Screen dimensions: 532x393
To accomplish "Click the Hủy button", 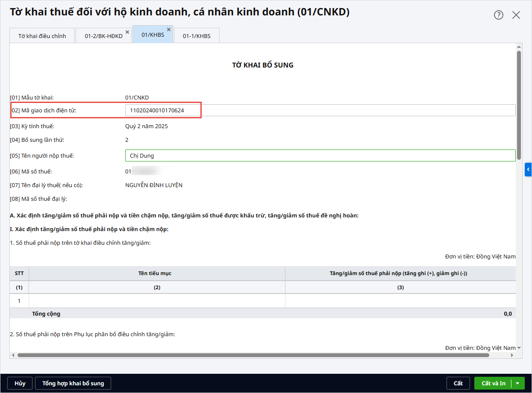I will [x=20, y=383].
